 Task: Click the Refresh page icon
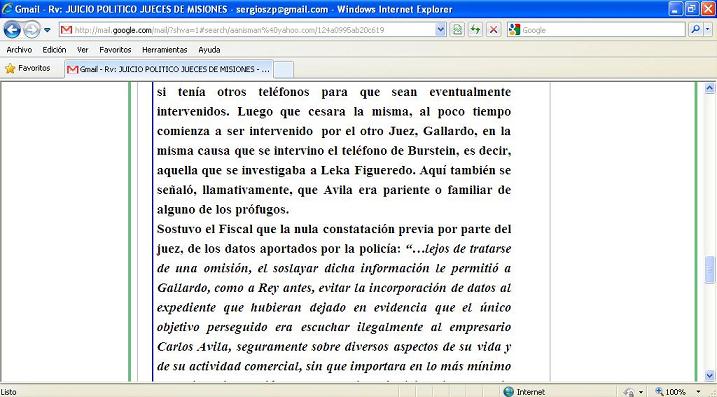(475, 30)
